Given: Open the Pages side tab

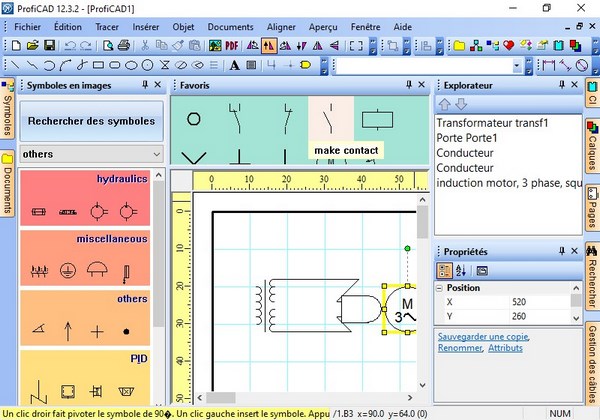Looking at the screenshot, I should [592, 208].
